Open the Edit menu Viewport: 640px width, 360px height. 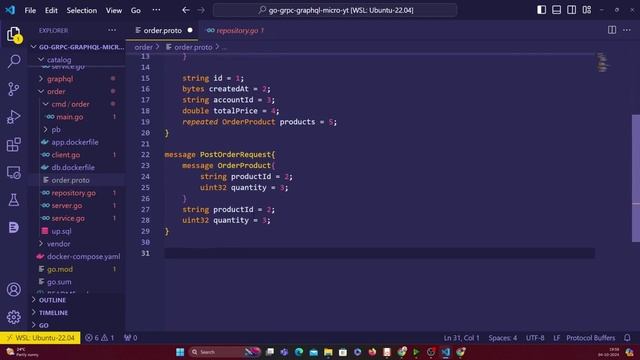(51, 10)
